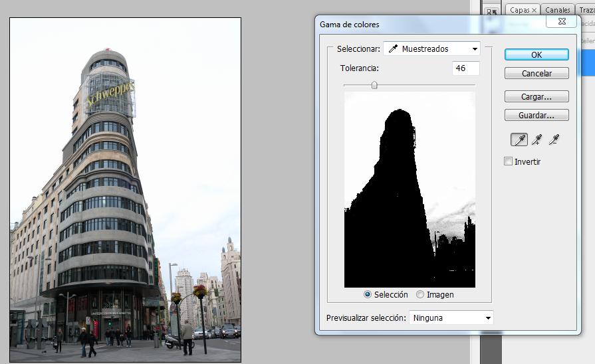Switch to the Canales tab
595x364 pixels.
pos(558,11)
